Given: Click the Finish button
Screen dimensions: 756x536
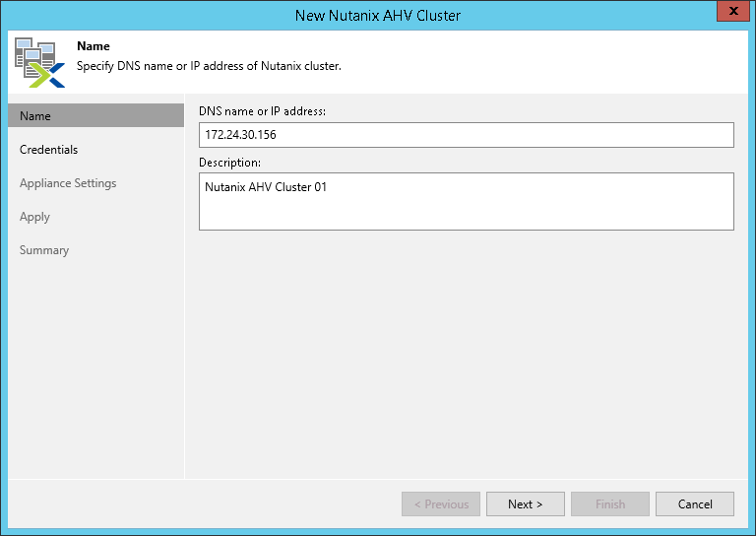Looking at the screenshot, I should pyautogui.click(x=610, y=504).
